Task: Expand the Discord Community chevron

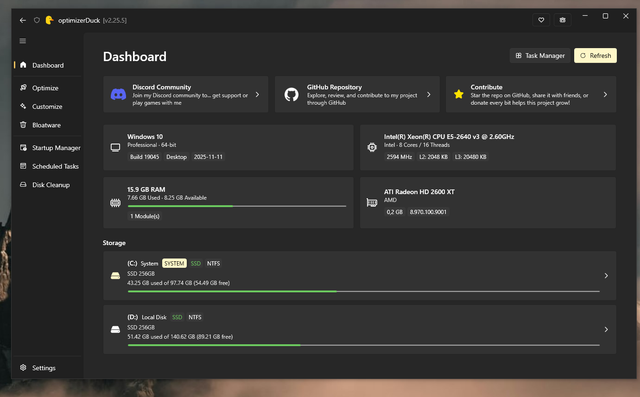Action: coord(257,95)
